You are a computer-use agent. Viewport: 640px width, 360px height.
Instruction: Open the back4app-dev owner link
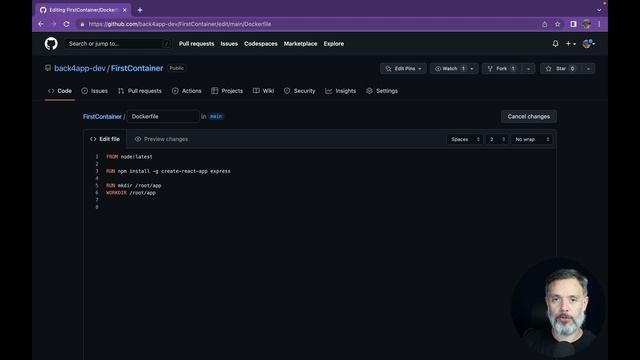(80, 68)
